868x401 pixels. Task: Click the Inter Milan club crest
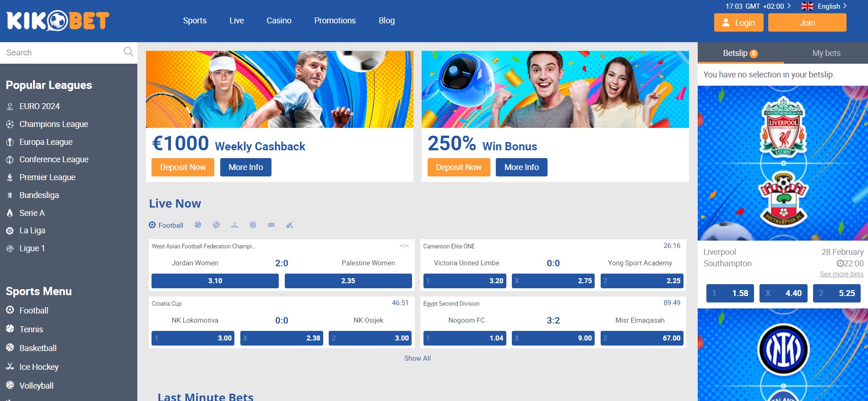click(x=783, y=350)
